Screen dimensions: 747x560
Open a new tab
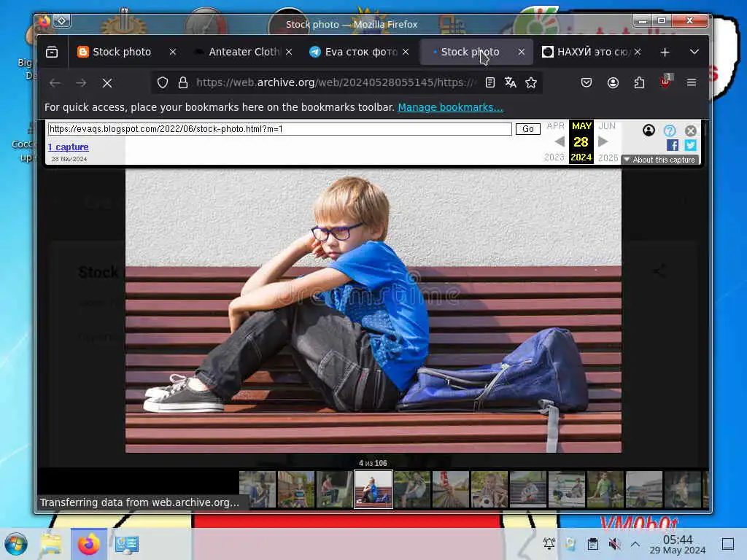(x=665, y=52)
